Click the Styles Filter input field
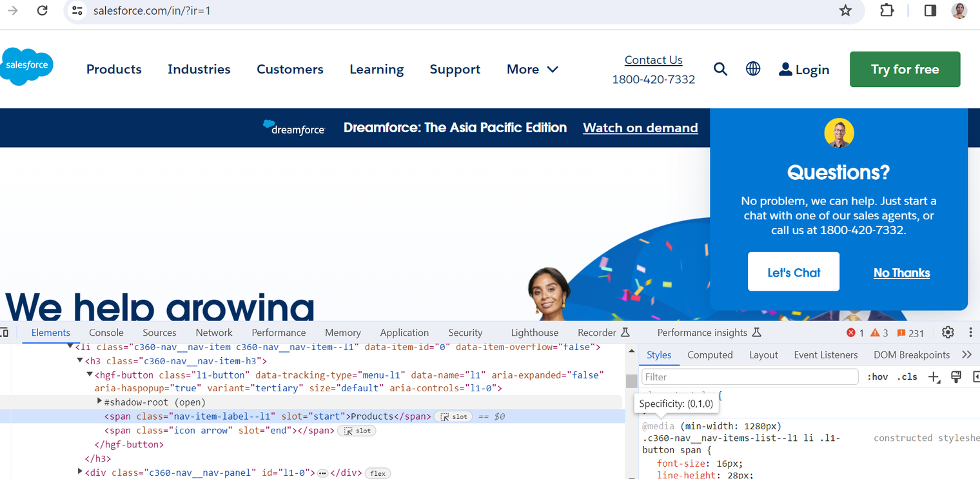Viewport: 980px width, 479px height. [750, 377]
